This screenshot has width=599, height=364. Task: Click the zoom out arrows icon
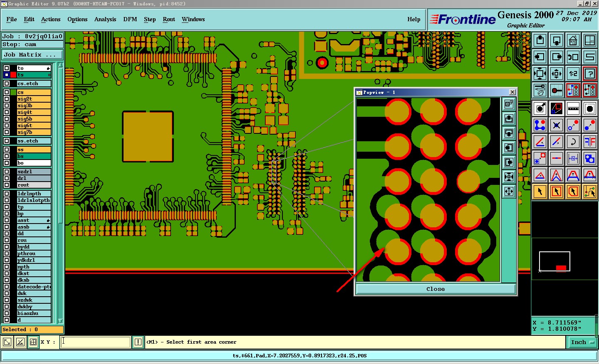tap(557, 74)
